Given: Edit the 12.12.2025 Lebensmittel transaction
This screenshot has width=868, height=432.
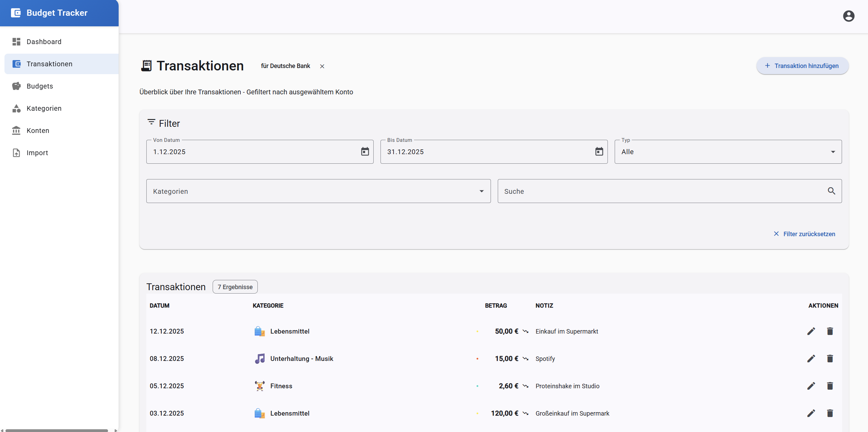Looking at the screenshot, I should [x=811, y=331].
